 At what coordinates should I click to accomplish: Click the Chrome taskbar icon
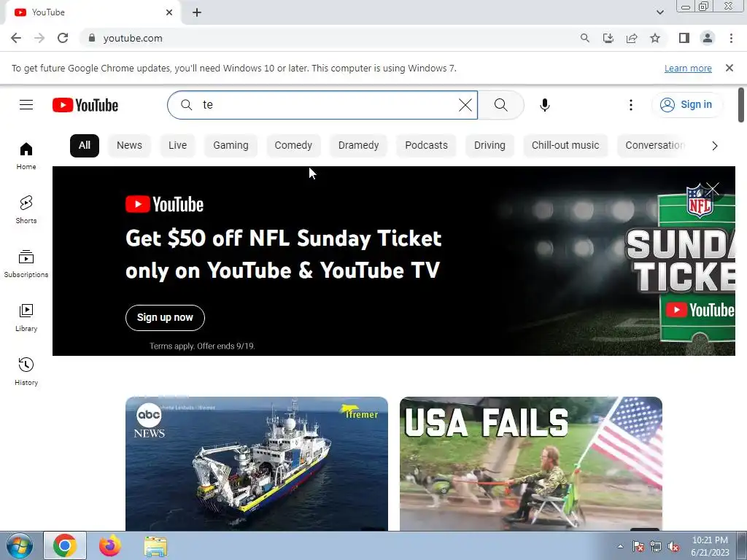point(65,545)
